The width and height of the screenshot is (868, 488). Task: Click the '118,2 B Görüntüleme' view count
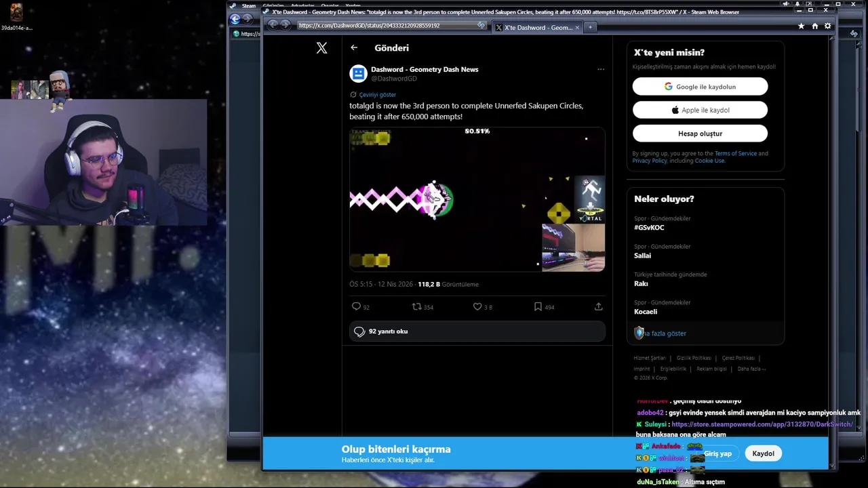(x=448, y=285)
